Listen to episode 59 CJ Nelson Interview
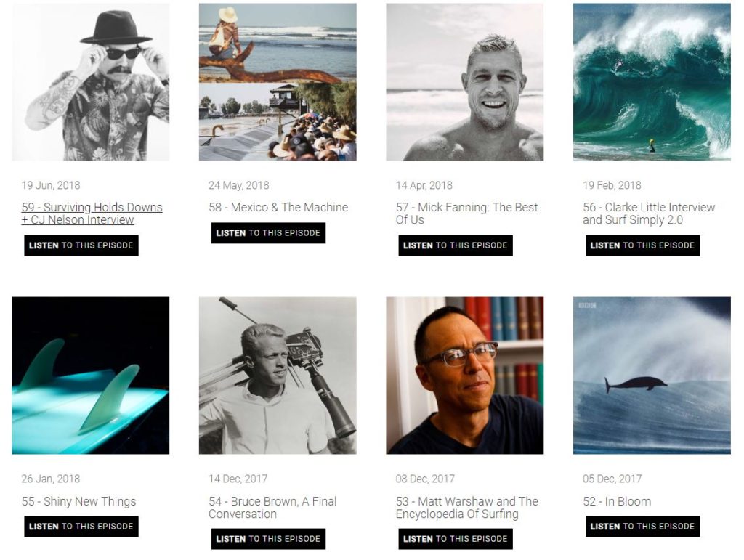744x560 pixels. (x=81, y=245)
